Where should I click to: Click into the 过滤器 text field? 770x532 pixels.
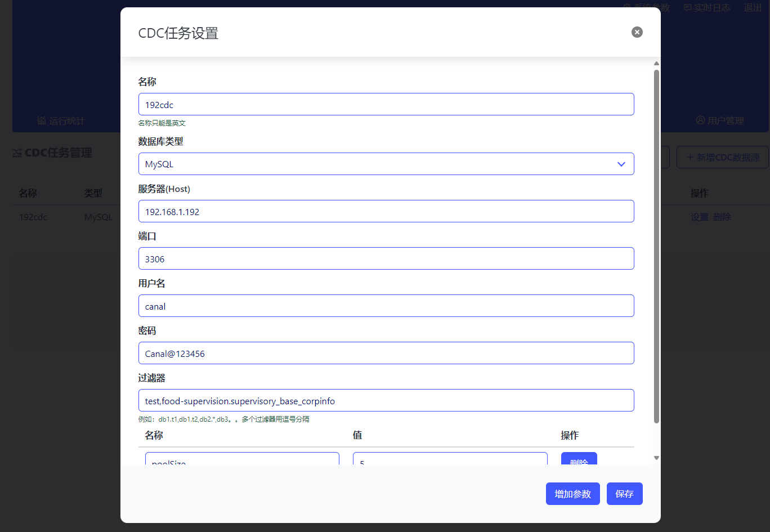[x=386, y=400]
